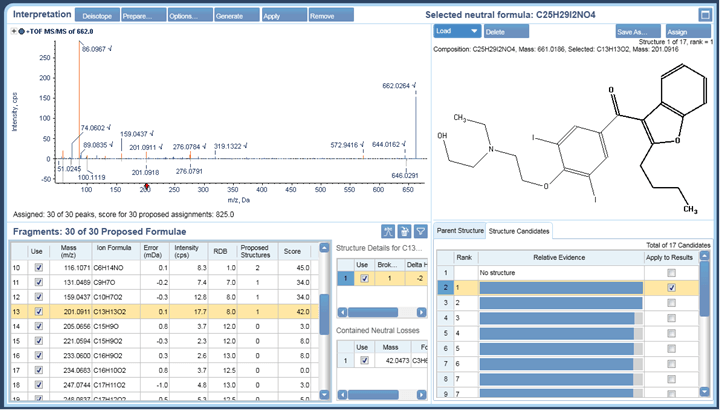The image size is (720, 410).
Task: Sort by Ion Formula column header
Action: click(114, 251)
